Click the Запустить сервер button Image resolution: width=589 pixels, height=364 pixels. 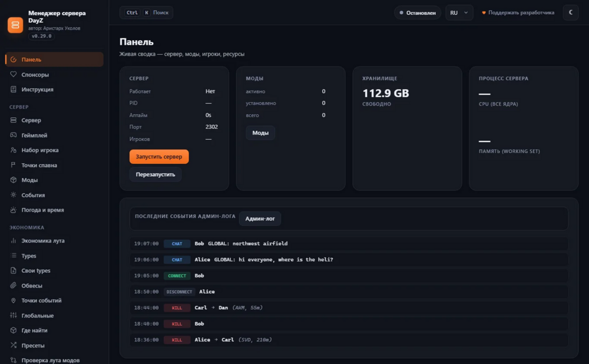[x=159, y=157]
